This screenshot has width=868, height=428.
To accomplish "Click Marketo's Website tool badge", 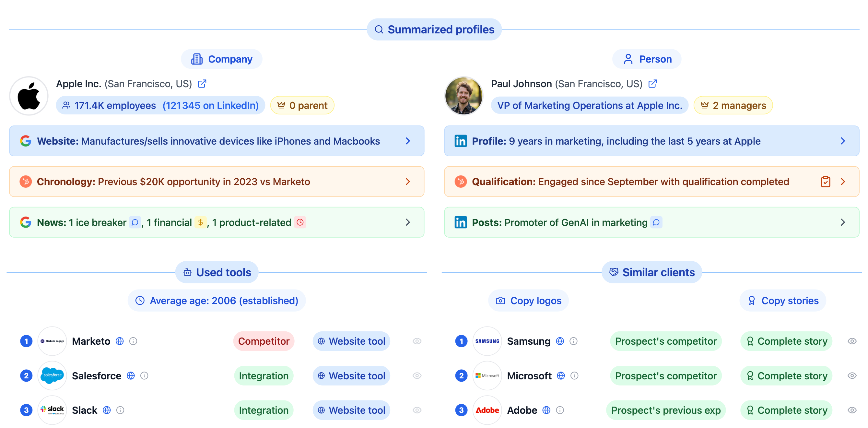I will (x=351, y=341).
